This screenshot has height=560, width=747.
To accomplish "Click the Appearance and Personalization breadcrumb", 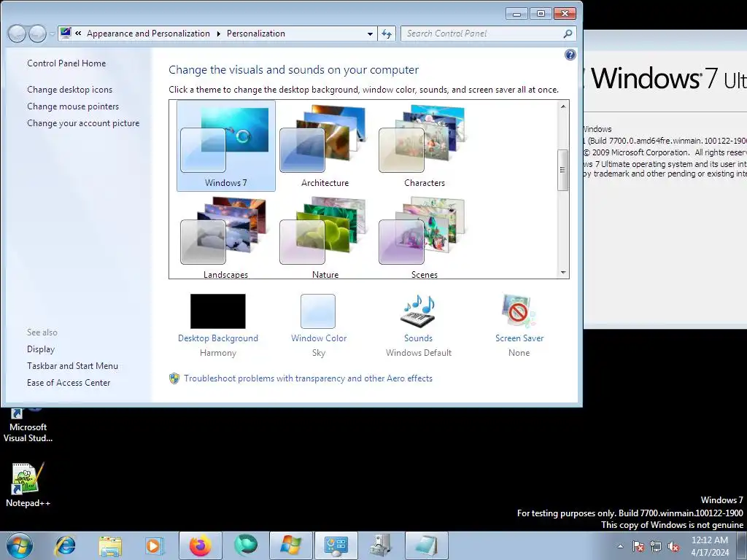I will click(148, 34).
